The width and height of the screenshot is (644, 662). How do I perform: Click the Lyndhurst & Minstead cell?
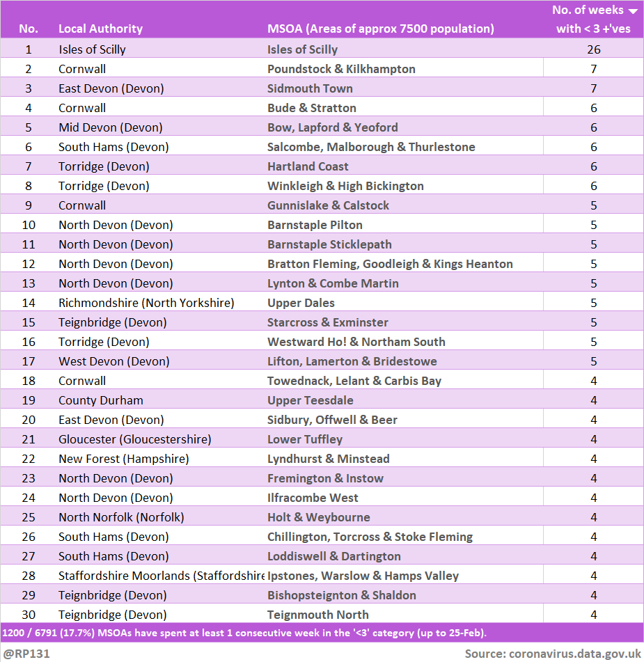click(328, 459)
